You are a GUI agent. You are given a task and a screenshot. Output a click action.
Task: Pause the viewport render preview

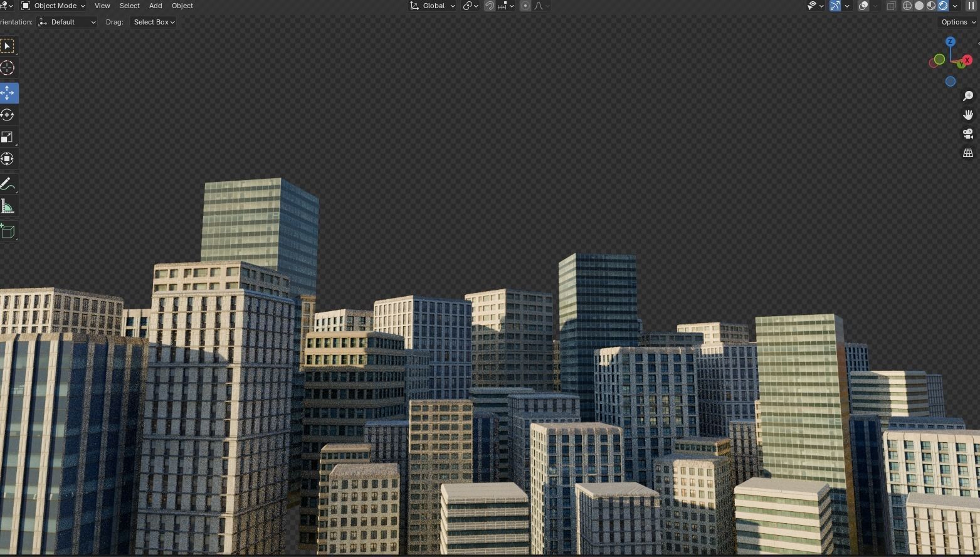click(x=972, y=6)
